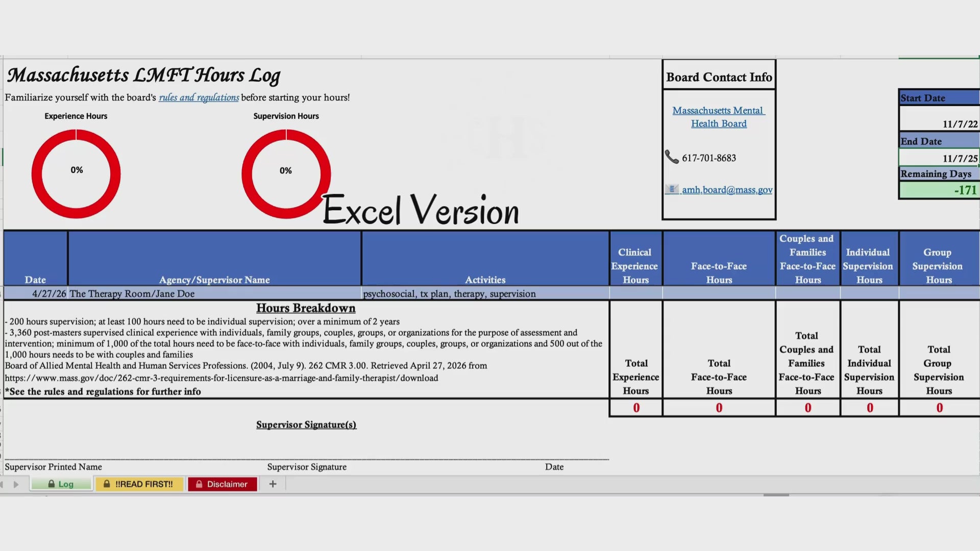980x551 pixels.
Task: Click the horizontal scrollbar thumb at bottom
Action: tap(776, 494)
